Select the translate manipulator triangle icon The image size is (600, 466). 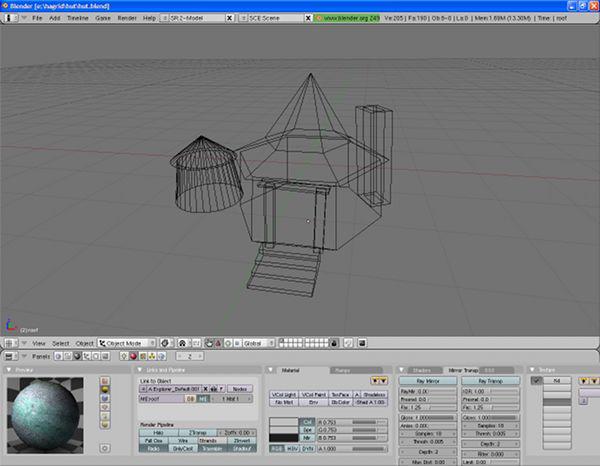tap(218, 343)
